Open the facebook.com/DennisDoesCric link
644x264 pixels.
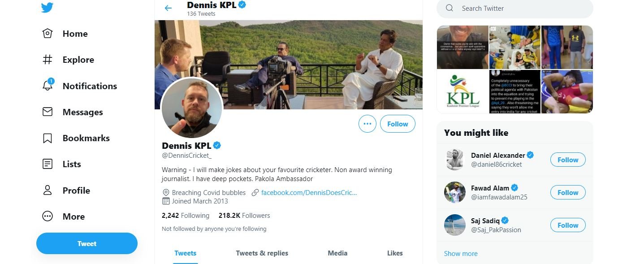[x=309, y=192]
